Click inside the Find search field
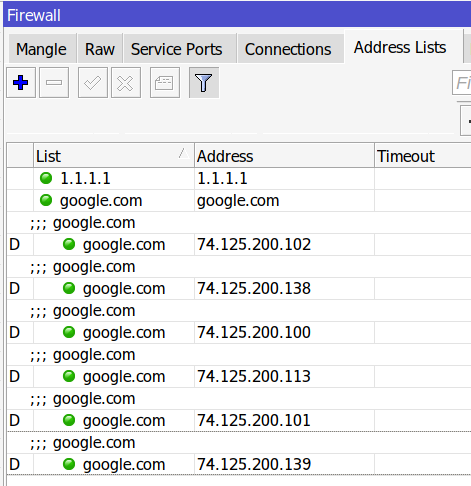Screen dimensions: 471x486 coord(462,83)
